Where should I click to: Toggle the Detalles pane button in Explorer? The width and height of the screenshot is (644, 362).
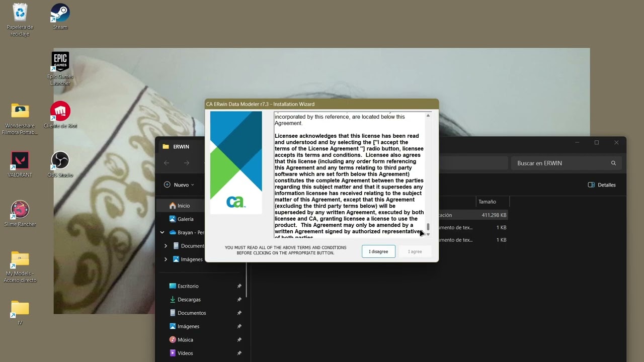[x=602, y=185]
